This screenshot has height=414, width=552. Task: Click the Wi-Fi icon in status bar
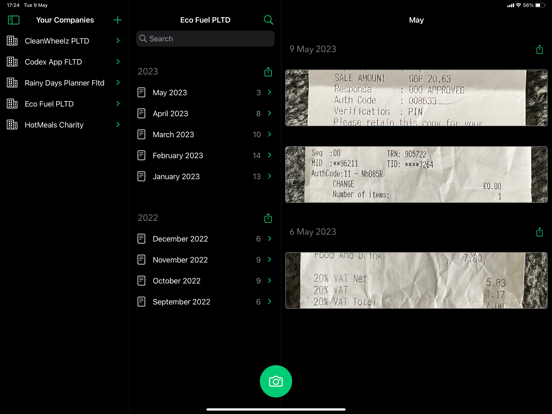(518, 5)
